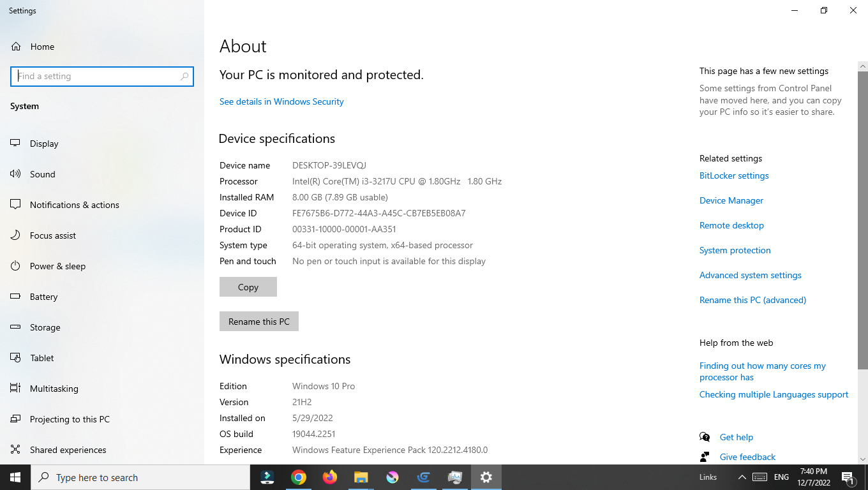Go to Settings Home in the sidebar

[x=43, y=46]
